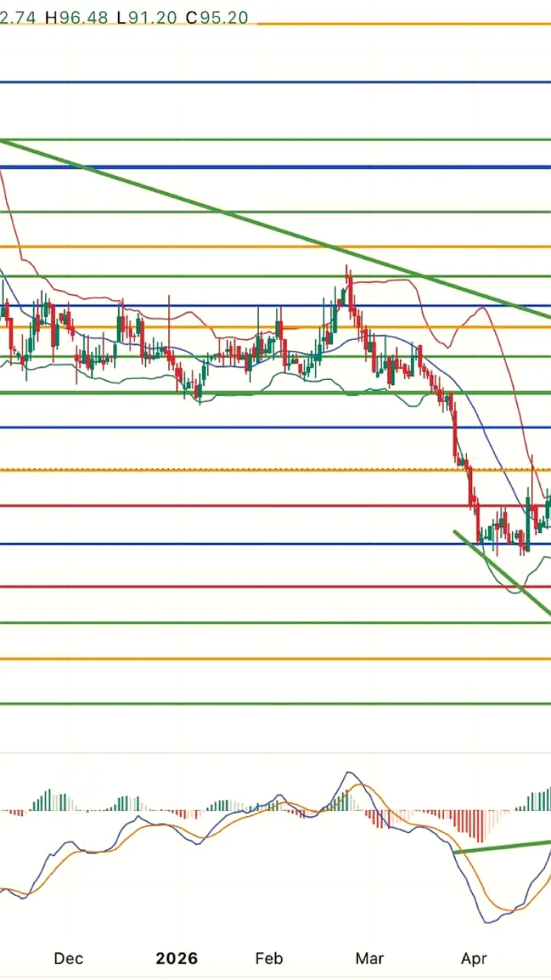
Task: Click the high value H96.48
Action: [77, 16]
